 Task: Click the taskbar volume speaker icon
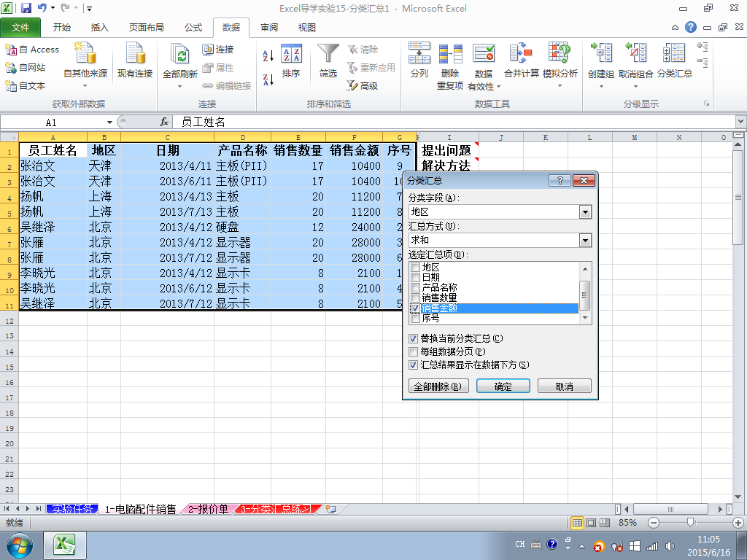(670, 545)
